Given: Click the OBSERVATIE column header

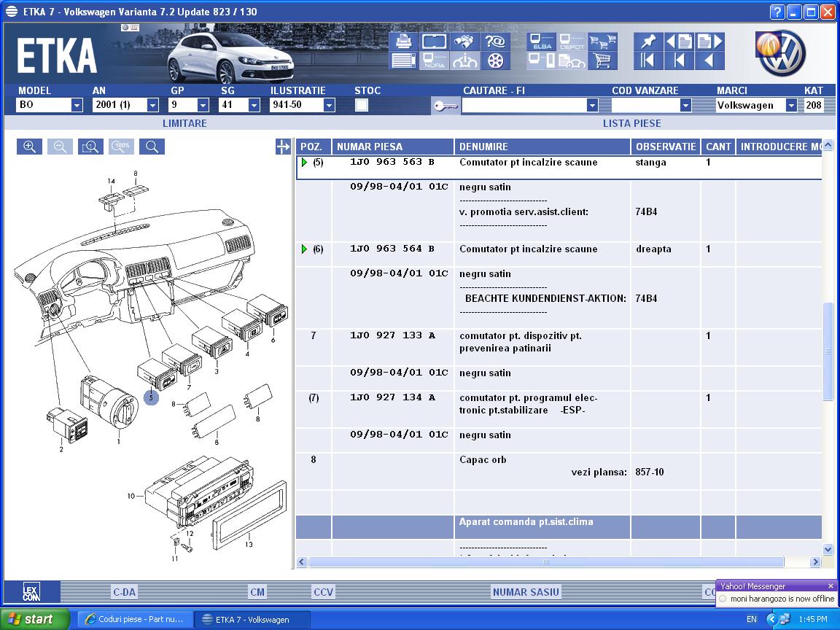Looking at the screenshot, I should click(665, 147).
